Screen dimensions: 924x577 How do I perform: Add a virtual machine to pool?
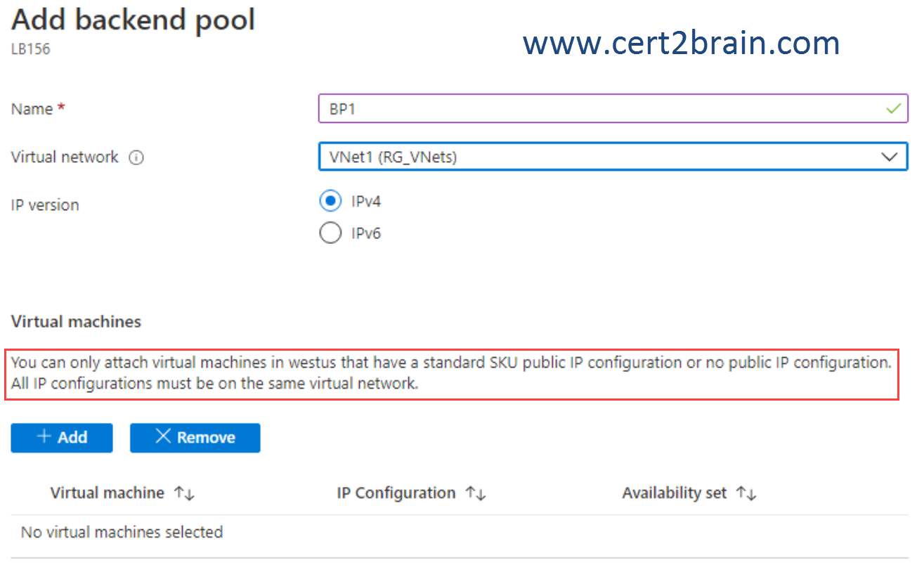[x=62, y=437]
